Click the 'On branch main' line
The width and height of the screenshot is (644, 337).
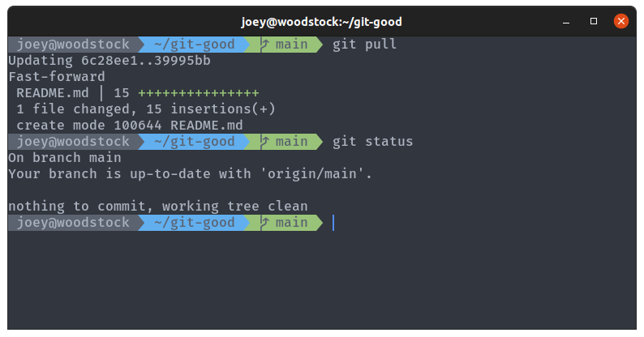click(x=65, y=158)
